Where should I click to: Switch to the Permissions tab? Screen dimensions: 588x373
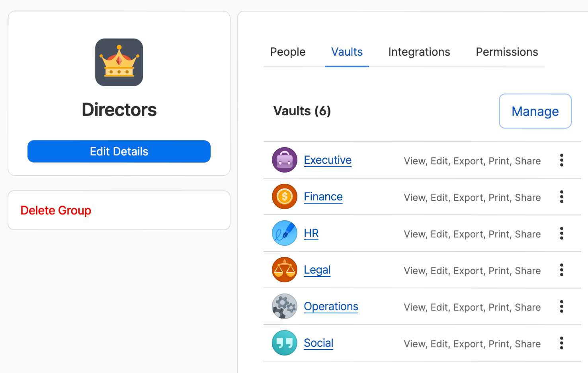point(506,52)
